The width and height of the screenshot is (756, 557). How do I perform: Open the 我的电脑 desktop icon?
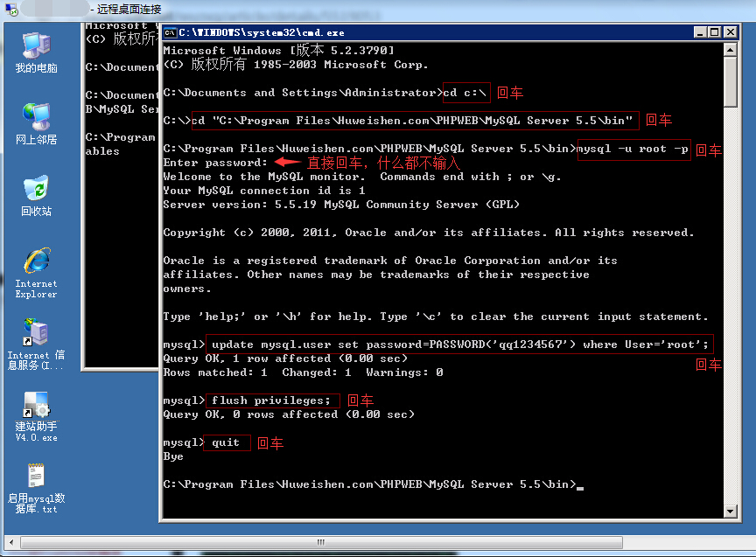pyautogui.click(x=36, y=52)
